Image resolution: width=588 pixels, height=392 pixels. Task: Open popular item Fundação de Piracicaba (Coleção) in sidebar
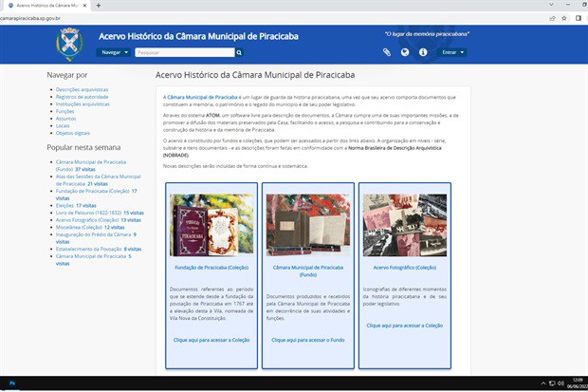pos(92,191)
